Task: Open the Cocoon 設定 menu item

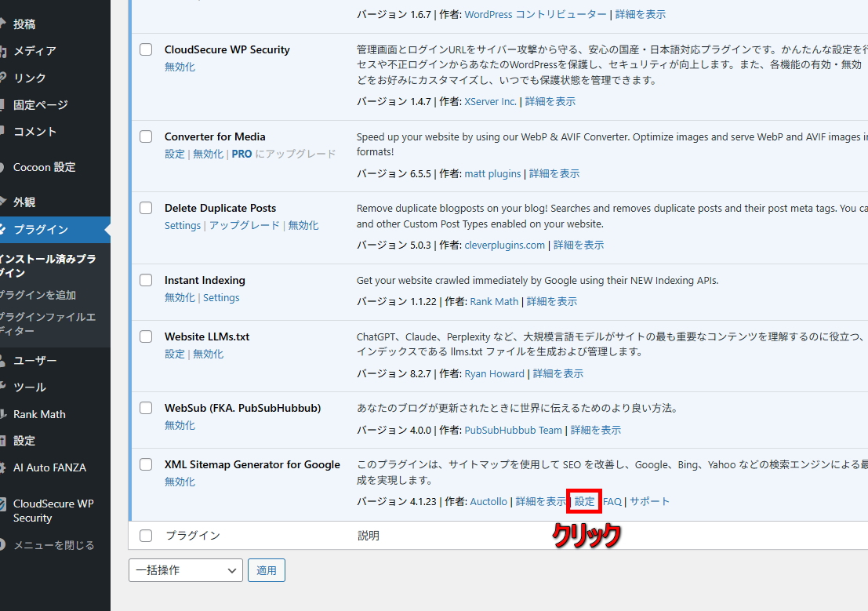Action: 44,167
